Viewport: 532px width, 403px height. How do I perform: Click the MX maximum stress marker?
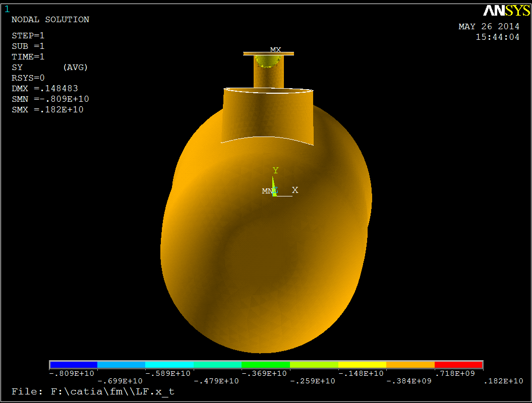275,49
